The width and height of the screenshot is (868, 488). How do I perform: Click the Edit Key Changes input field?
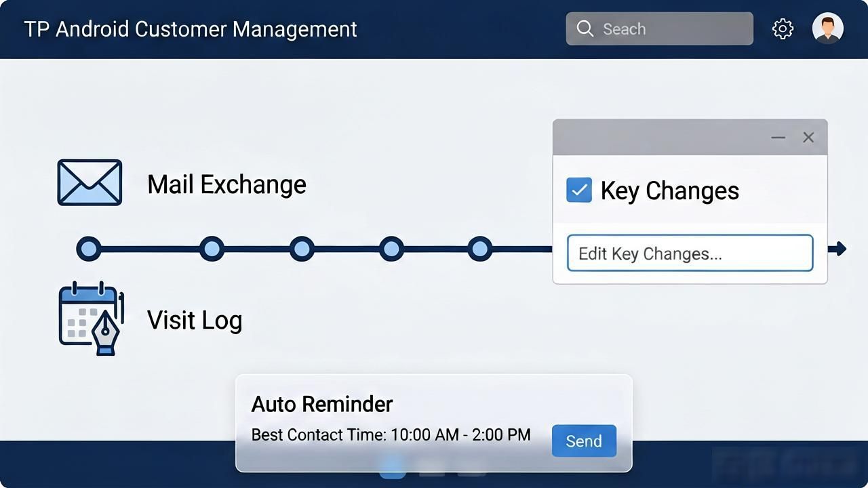[690, 253]
